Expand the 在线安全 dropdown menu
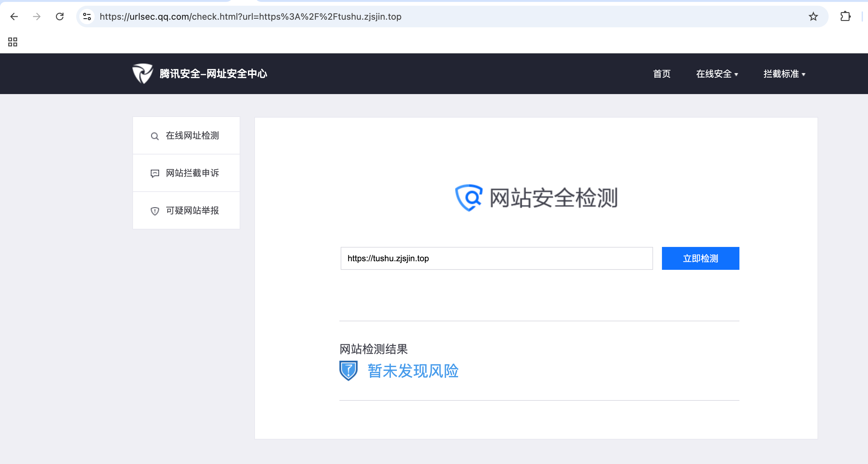Screen dimensions: 868x464 (717, 74)
